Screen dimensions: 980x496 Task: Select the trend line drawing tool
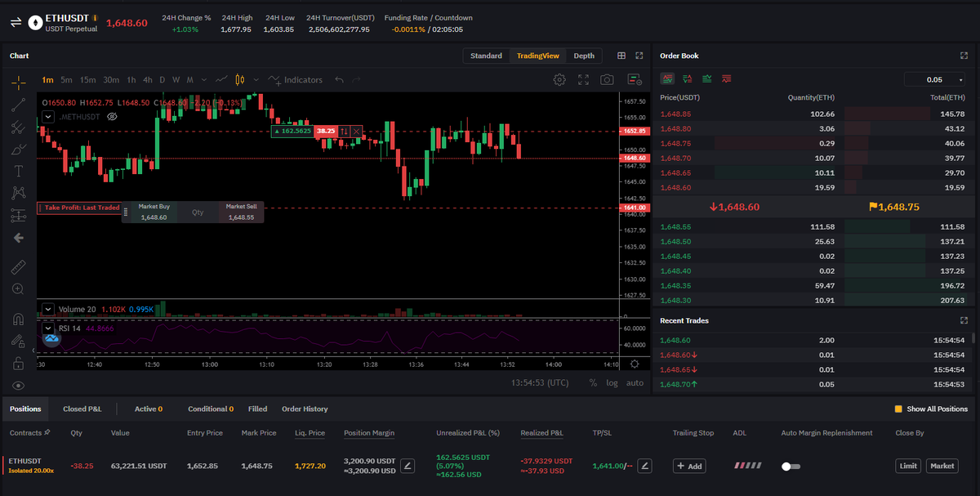tap(18, 105)
